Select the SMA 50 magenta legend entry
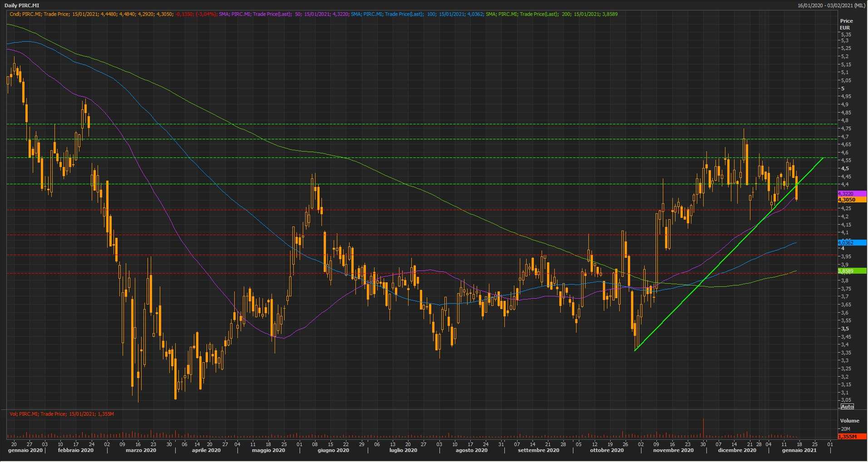 (x=284, y=14)
